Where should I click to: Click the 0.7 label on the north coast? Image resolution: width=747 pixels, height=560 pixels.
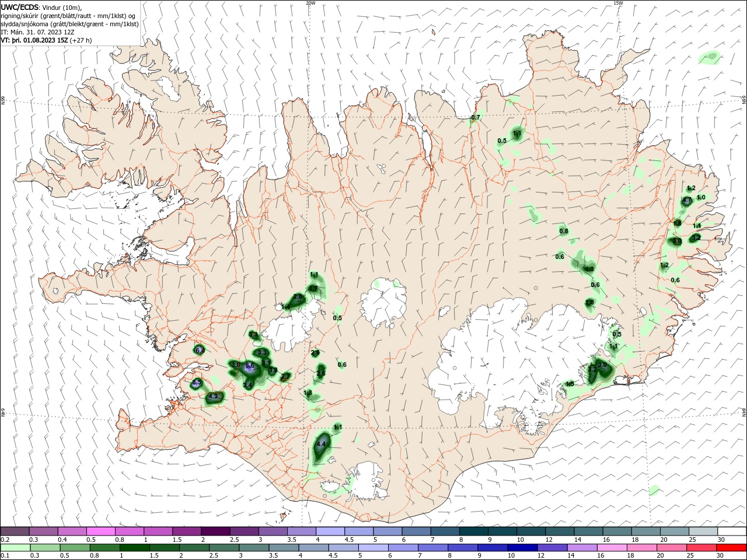click(475, 117)
